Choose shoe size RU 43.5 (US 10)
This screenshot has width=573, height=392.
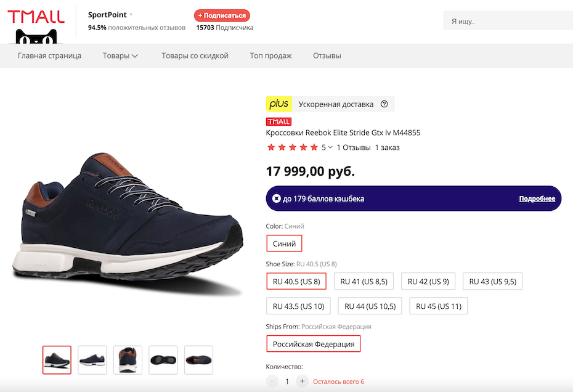[x=298, y=306]
